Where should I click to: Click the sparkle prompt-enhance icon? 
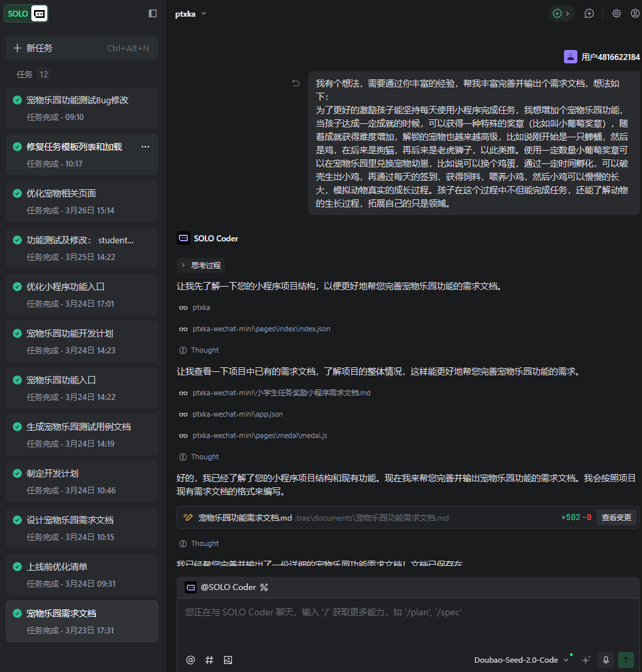pyautogui.click(x=586, y=659)
